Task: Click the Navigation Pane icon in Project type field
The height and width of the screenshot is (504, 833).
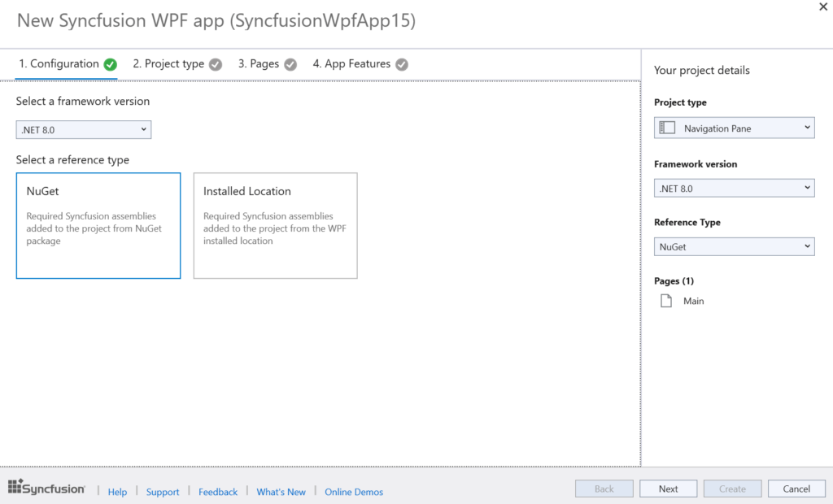Action: [x=669, y=127]
